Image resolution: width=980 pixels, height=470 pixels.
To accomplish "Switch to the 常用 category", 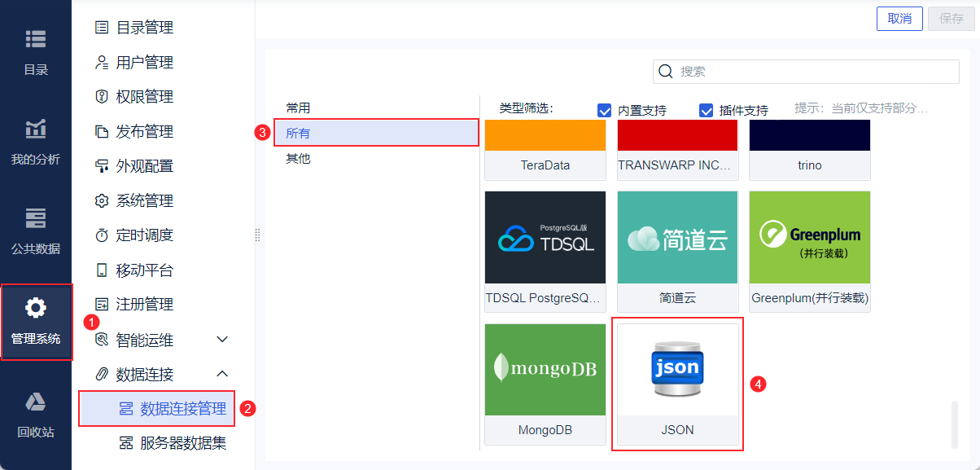I will tap(298, 108).
